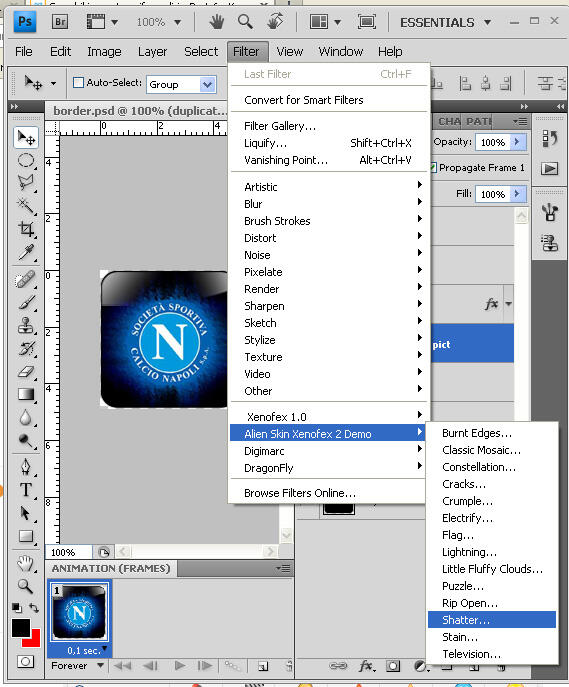Select the Move tool in the toolbox
569x687 pixels.
click(26, 138)
